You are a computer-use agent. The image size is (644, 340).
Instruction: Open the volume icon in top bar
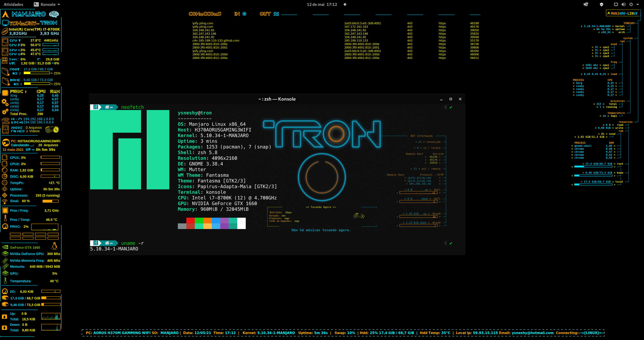click(x=624, y=4)
